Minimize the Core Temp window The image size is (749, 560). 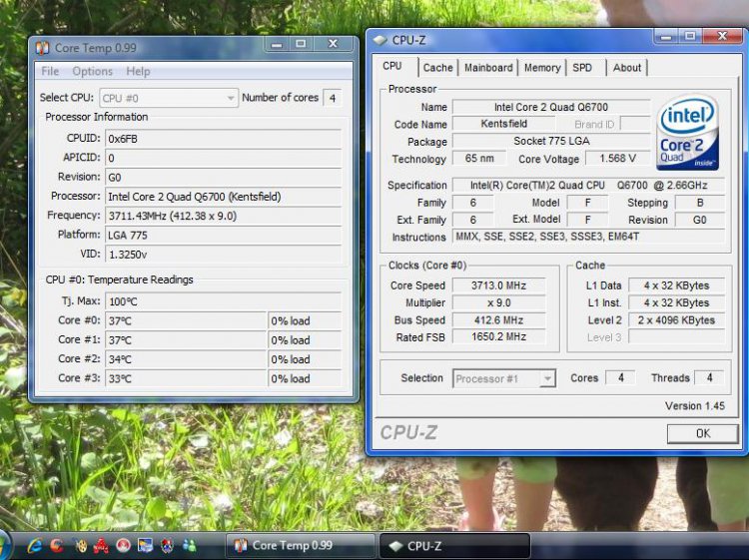(x=277, y=44)
